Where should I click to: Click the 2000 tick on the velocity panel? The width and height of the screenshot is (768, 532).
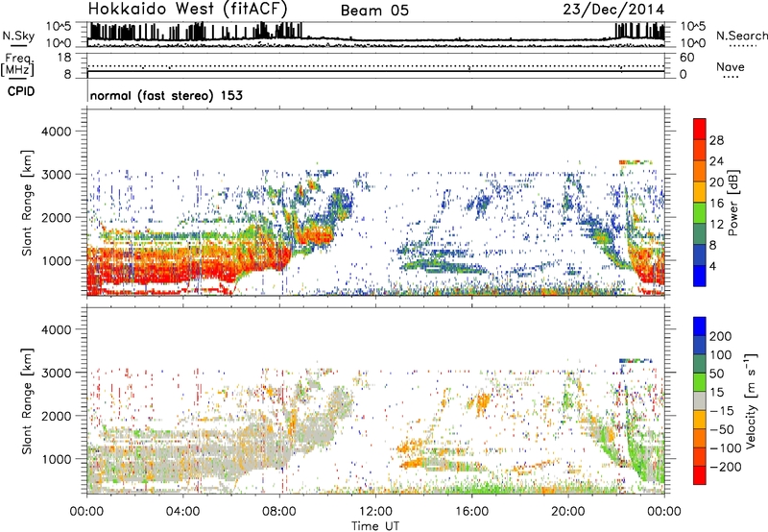(56, 416)
